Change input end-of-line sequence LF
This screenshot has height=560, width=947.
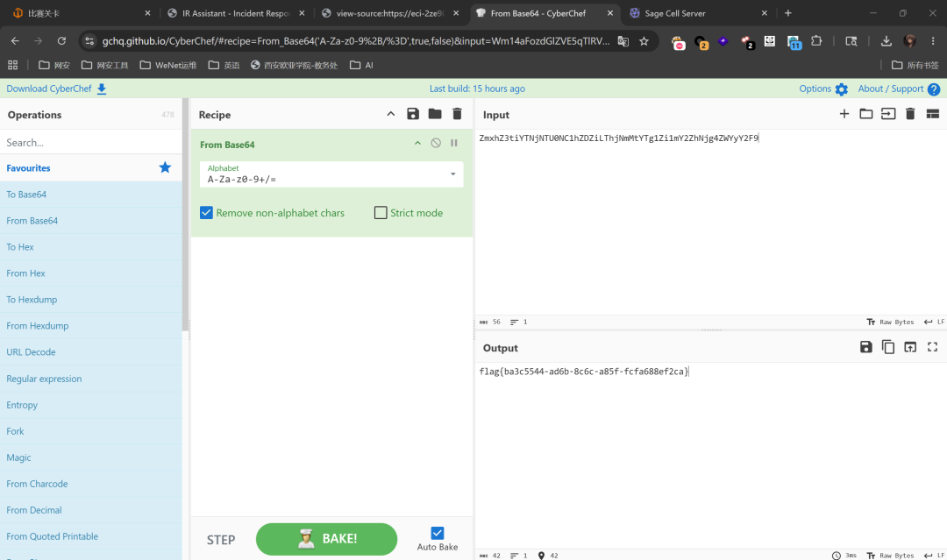tap(935, 322)
